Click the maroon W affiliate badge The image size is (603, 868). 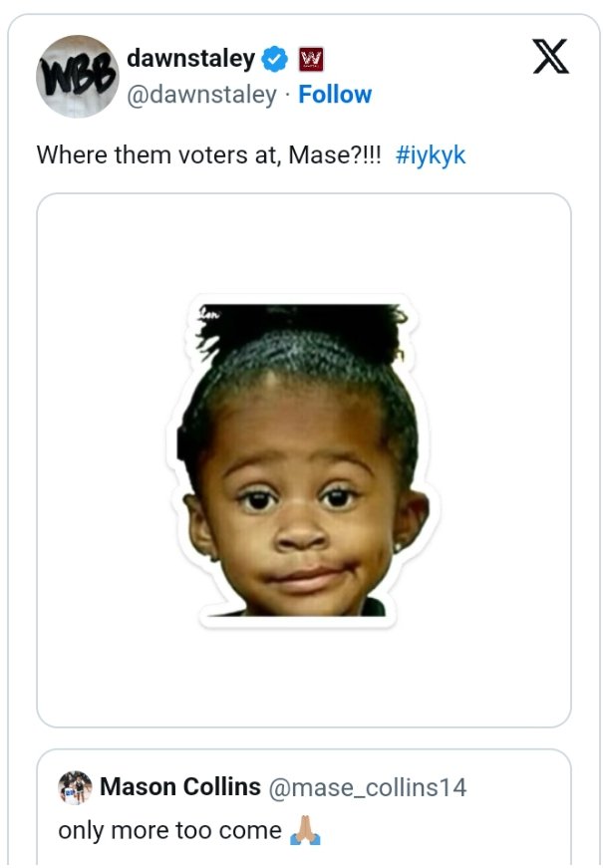click(311, 59)
